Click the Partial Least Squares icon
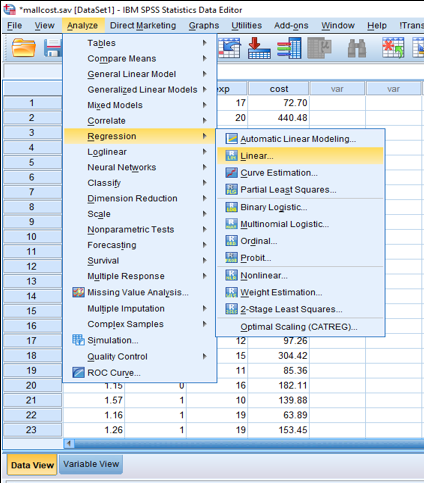This screenshot has height=483, width=424. pyautogui.click(x=231, y=189)
